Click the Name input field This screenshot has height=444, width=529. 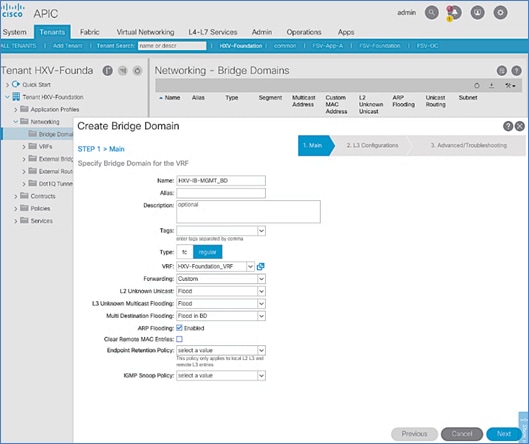click(x=221, y=181)
